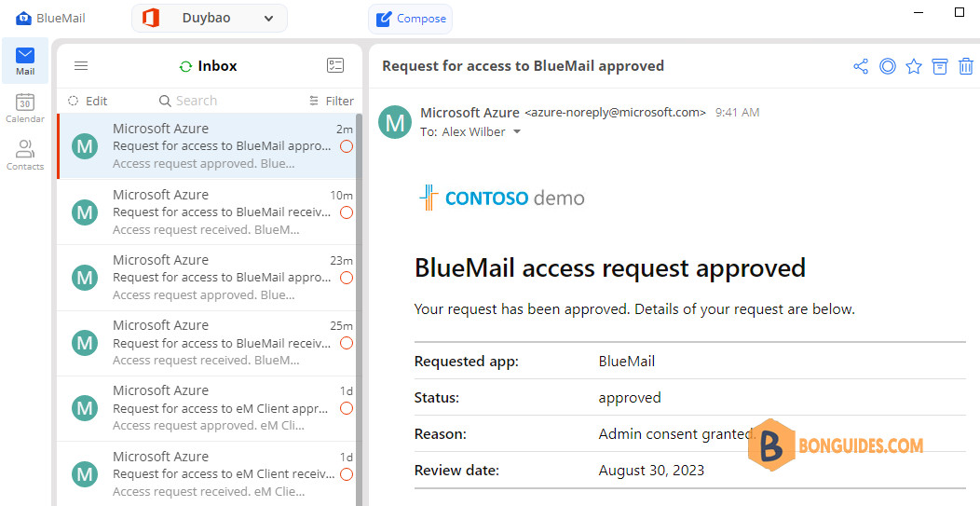Click avatar of the 23m Microsoft Azure email

85,278
